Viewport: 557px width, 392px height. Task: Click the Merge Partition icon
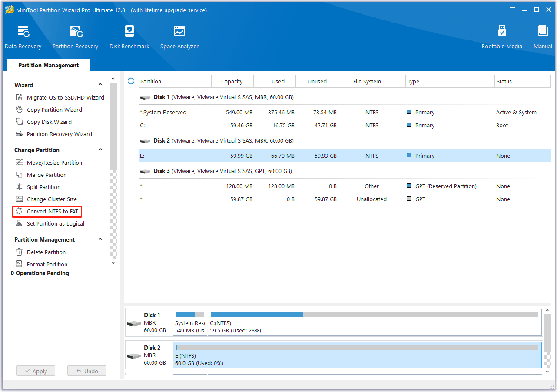pos(19,175)
